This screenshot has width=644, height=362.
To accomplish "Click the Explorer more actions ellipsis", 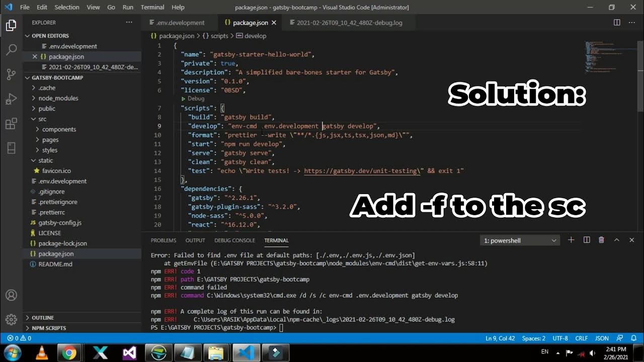I will 129,23.
